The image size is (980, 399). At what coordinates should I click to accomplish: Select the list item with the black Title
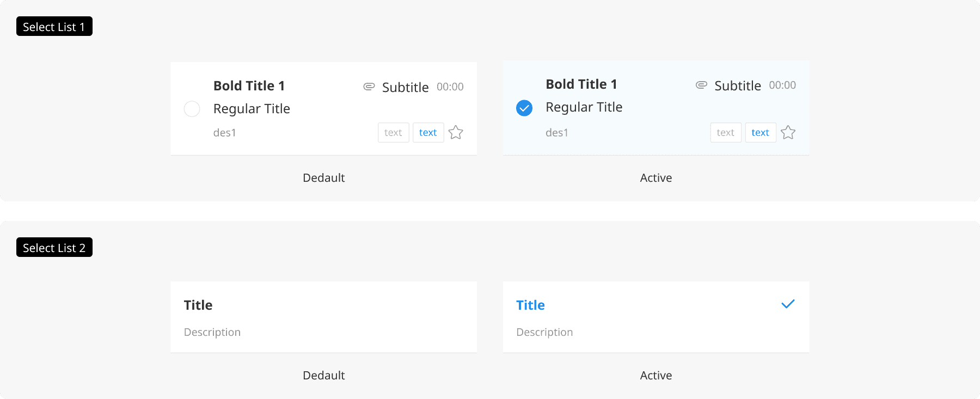323,317
